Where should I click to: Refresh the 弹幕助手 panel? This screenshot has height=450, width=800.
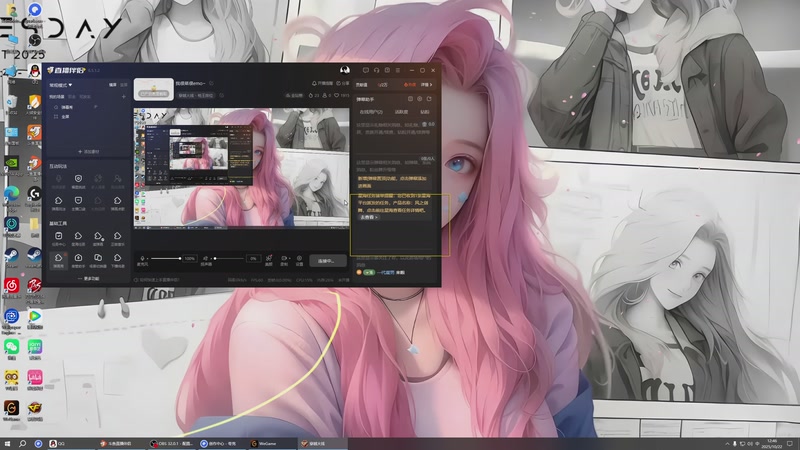429,99
